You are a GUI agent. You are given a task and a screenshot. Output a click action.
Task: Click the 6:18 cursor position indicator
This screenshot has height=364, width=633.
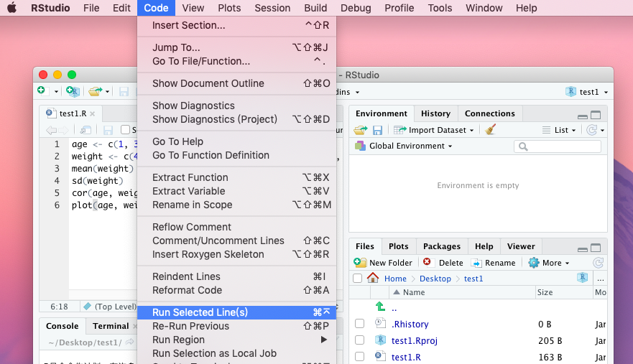(x=59, y=307)
